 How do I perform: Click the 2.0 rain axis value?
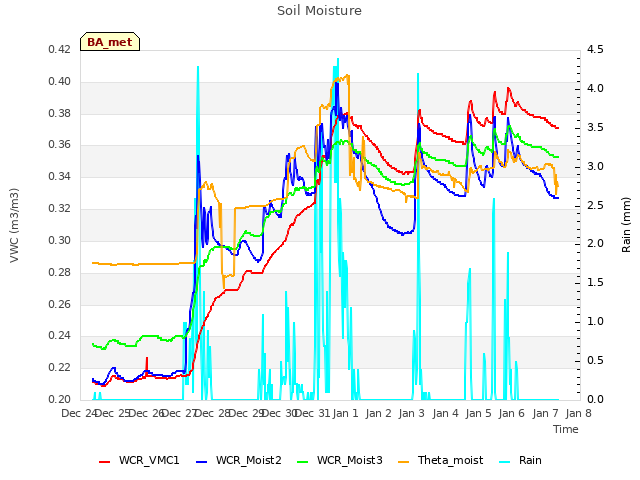(x=595, y=244)
